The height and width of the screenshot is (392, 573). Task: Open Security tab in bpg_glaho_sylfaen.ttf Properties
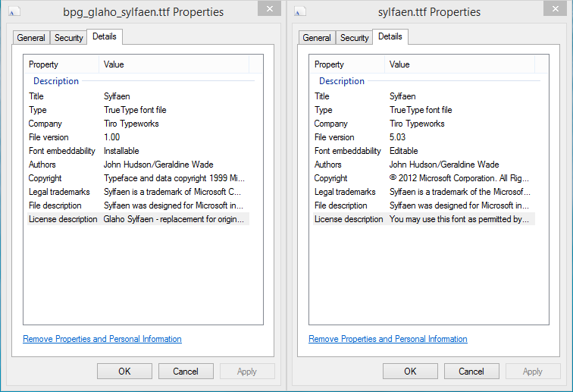coord(69,38)
